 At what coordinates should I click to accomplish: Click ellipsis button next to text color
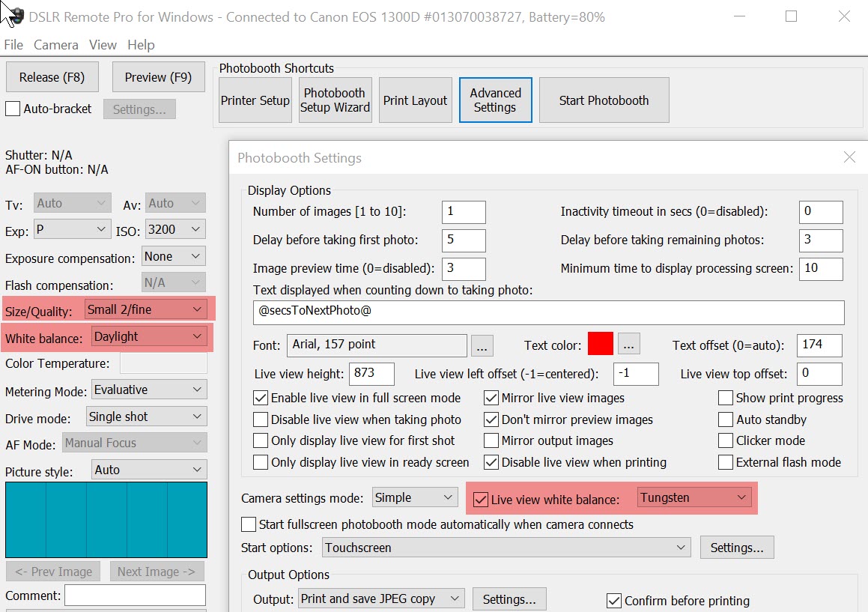pos(628,345)
